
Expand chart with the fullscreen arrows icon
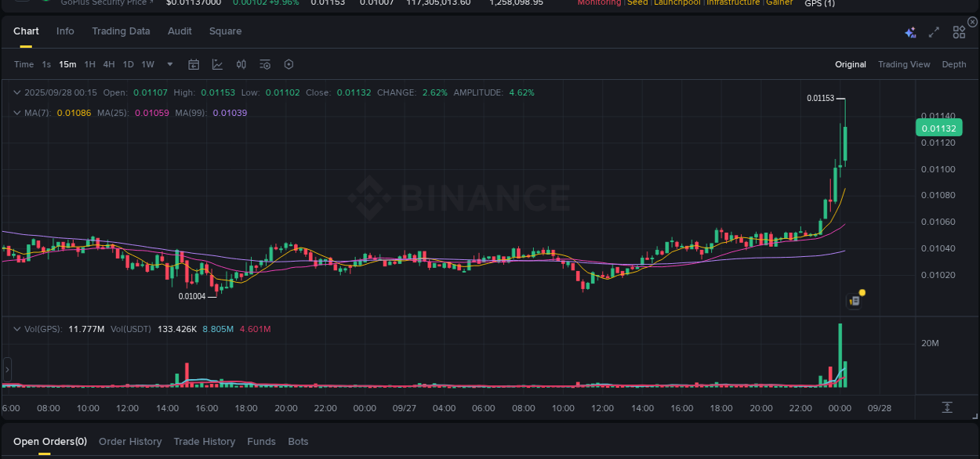pyautogui.click(x=933, y=31)
